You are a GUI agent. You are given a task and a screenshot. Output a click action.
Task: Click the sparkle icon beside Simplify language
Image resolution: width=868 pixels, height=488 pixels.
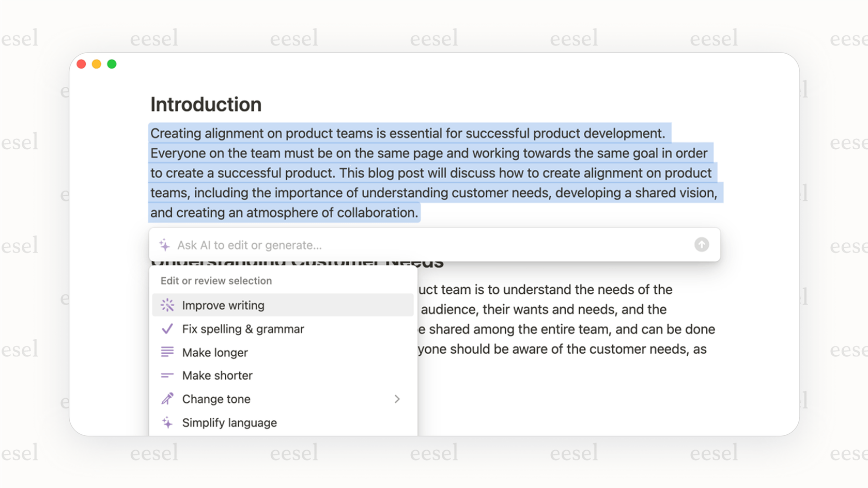tap(167, 422)
